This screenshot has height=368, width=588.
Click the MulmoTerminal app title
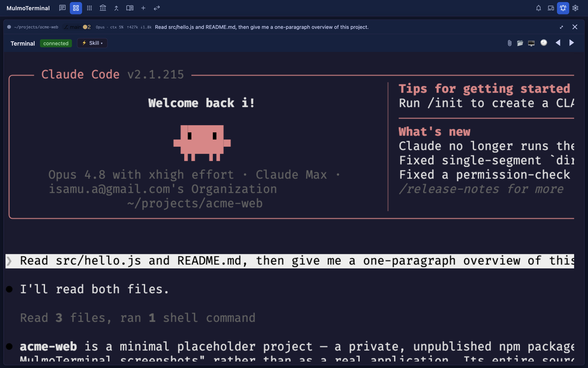tap(28, 8)
